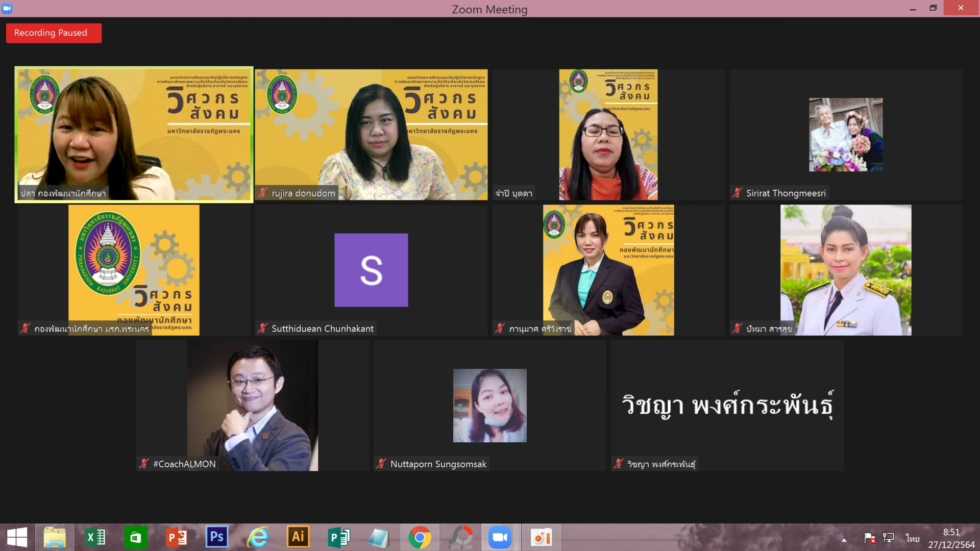The width and height of the screenshot is (980, 551).
Task: Open PowerPoint from the taskbar
Action: pyautogui.click(x=177, y=537)
